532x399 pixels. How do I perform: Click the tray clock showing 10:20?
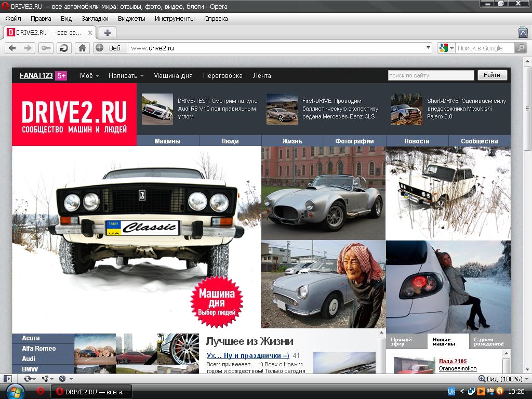pyautogui.click(x=516, y=392)
